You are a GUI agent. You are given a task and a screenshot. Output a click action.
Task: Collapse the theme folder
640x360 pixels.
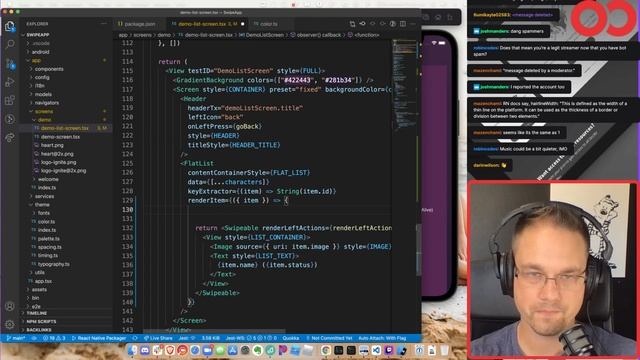[x=42, y=204]
